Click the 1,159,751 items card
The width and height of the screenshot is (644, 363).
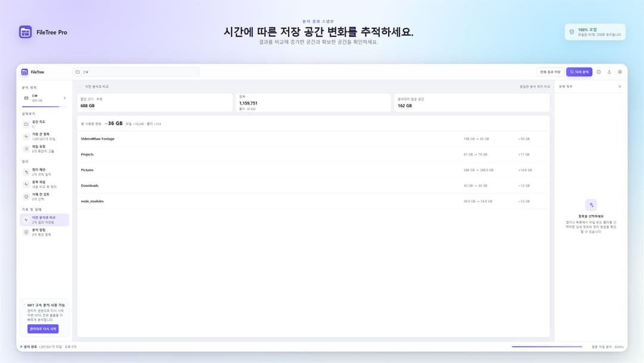coord(314,103)
